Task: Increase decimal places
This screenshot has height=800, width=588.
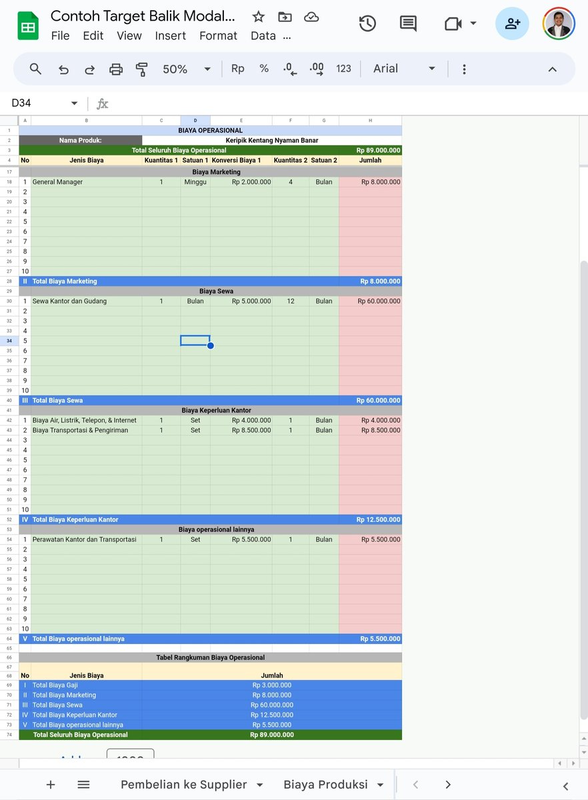Action: 316,69
